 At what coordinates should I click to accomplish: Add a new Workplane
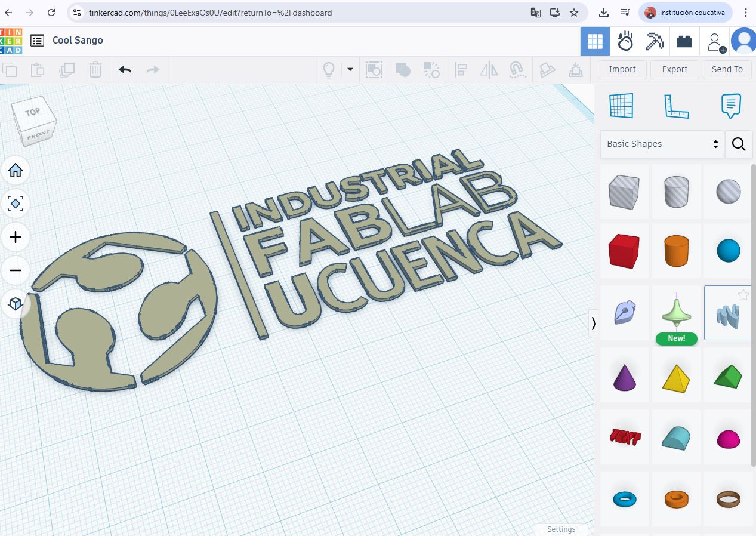point(621,105)
